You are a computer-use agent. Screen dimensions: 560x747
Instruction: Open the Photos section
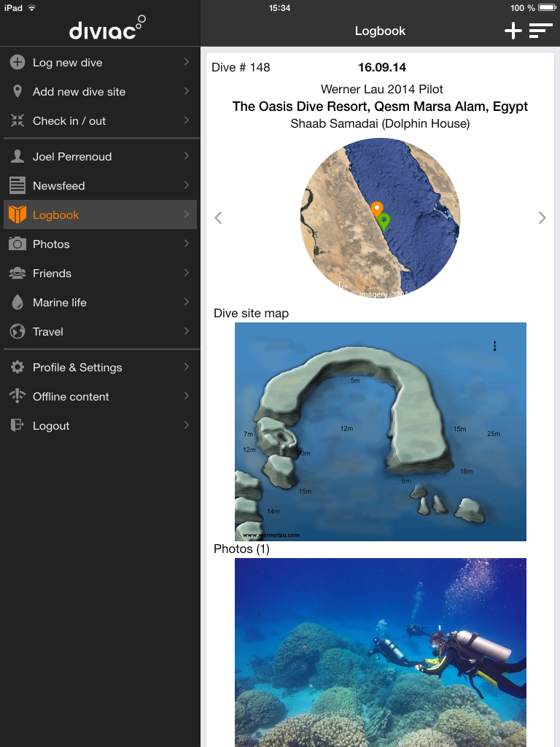[100, 244]
